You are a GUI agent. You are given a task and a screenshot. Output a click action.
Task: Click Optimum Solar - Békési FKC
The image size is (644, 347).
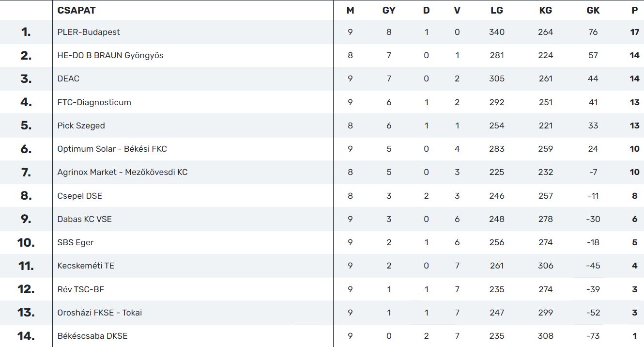112,149
